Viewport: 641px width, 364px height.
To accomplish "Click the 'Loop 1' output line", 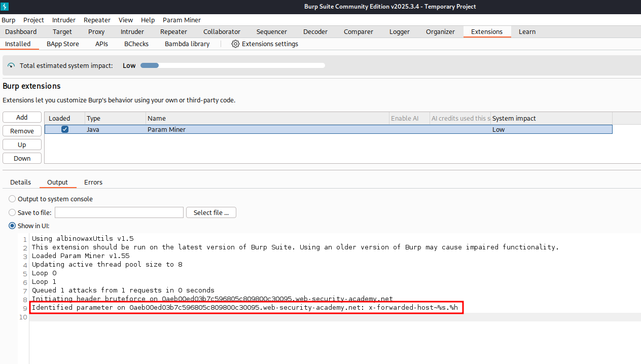I will click(x=44, y=282).
